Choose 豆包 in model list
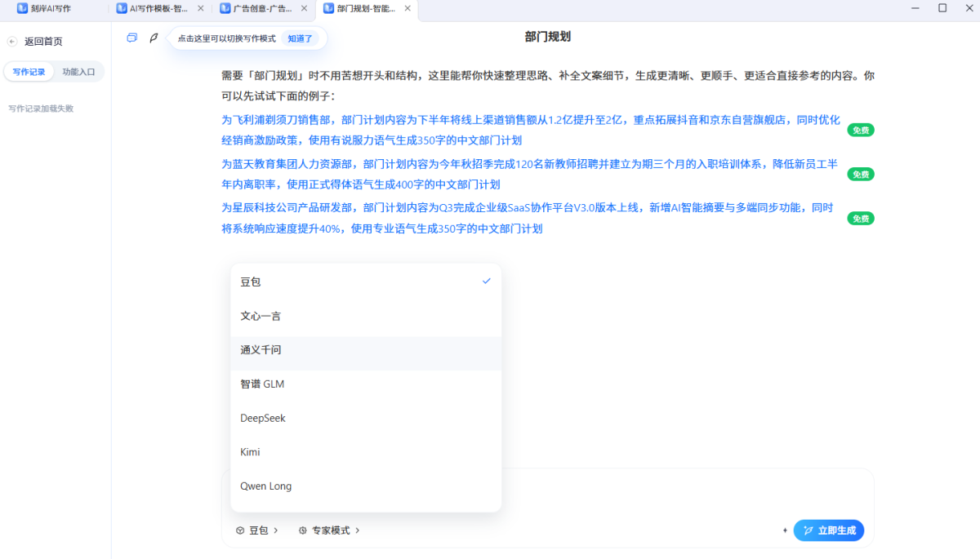The width and height of the screenshot is (980, 559). tap(366, 282)
